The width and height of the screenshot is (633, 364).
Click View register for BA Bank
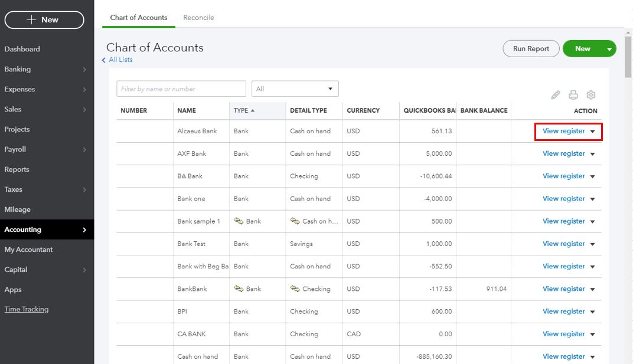(x=563, y=176)
